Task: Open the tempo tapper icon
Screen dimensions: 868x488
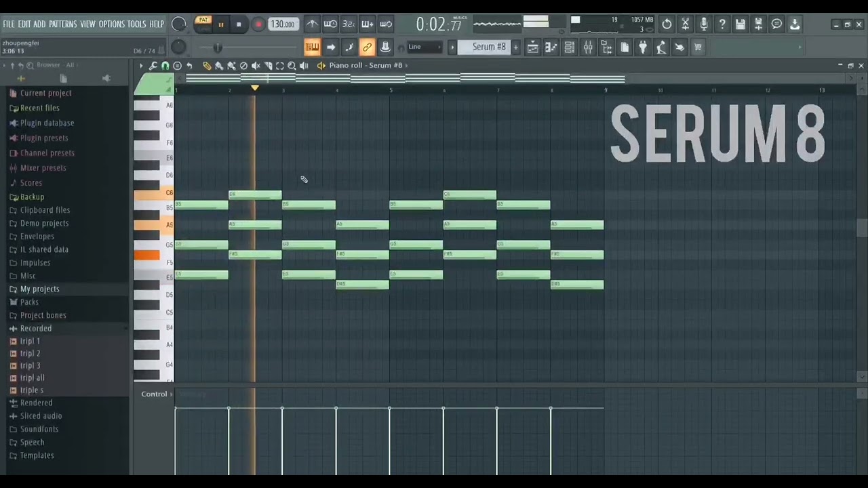Action: [661, 47]
